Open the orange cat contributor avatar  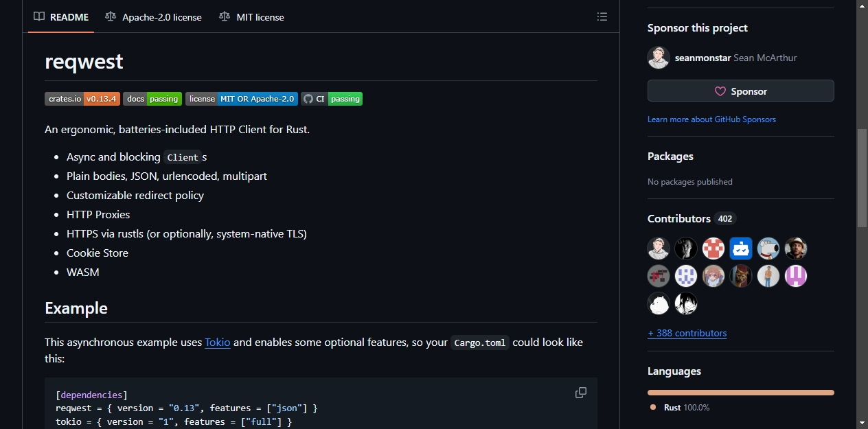741,276
